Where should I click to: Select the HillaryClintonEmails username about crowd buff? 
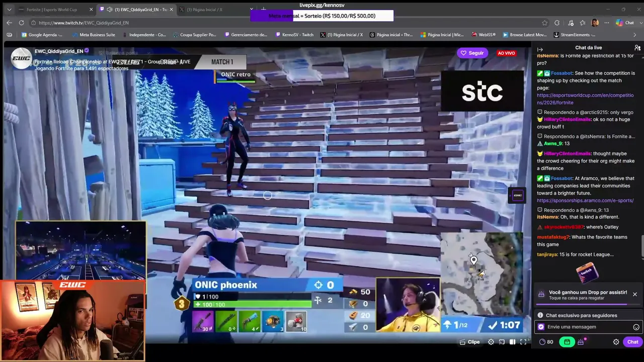click(x=567, y=120)
